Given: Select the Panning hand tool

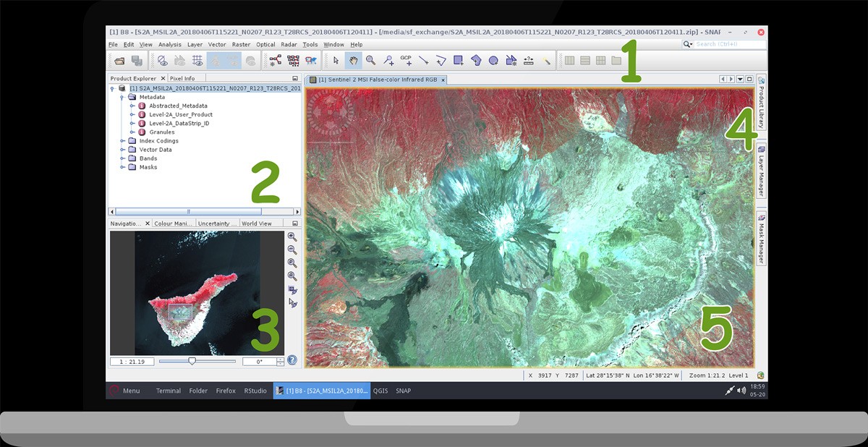Looking at the screenshot, I should [353, 61].
